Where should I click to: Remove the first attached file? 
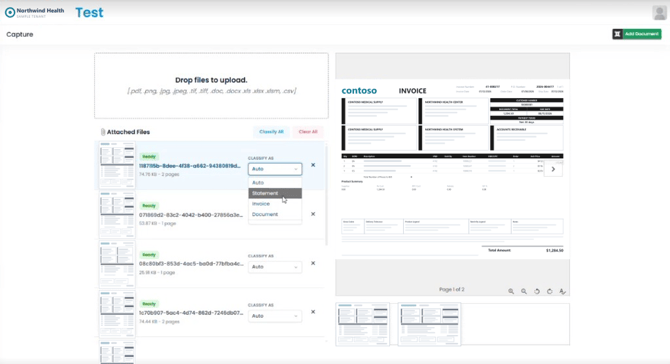tap(313, 165)
